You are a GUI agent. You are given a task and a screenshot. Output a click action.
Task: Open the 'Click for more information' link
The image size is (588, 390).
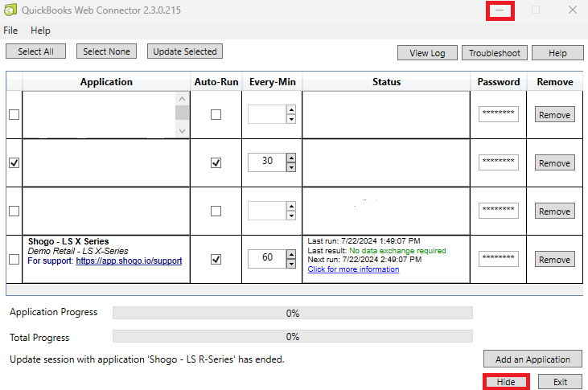pos(353,269)
